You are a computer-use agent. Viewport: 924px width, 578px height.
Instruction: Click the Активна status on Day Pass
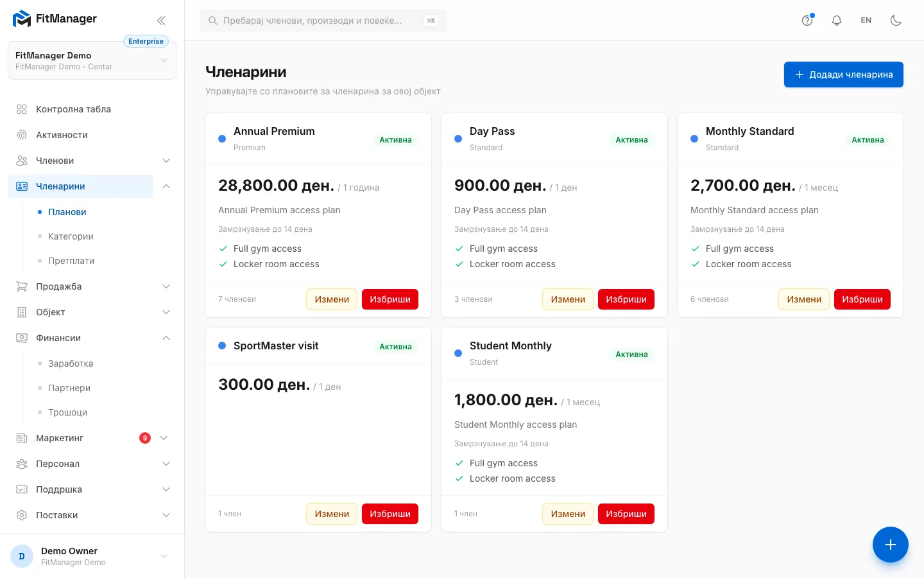coord(631,140)
